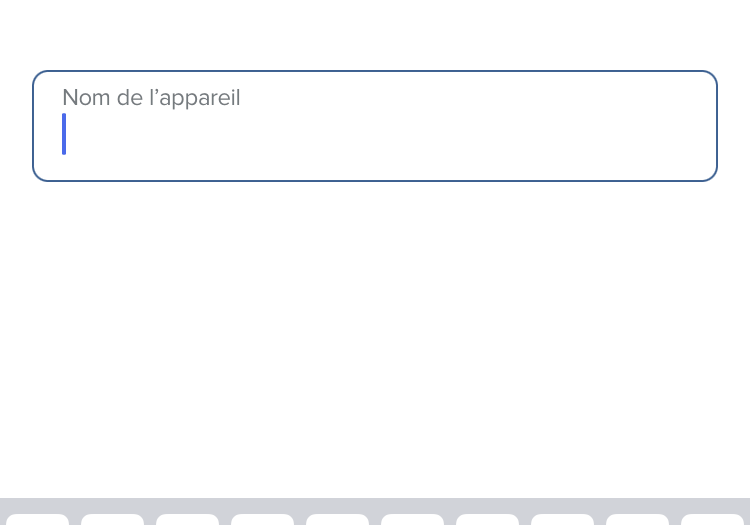Tap the fourth keyboard key from the left
750x525 pixels.
click(x=262, y=520)
